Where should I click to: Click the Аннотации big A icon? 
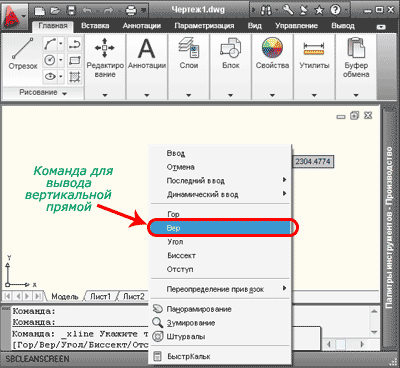click(147, 48)
